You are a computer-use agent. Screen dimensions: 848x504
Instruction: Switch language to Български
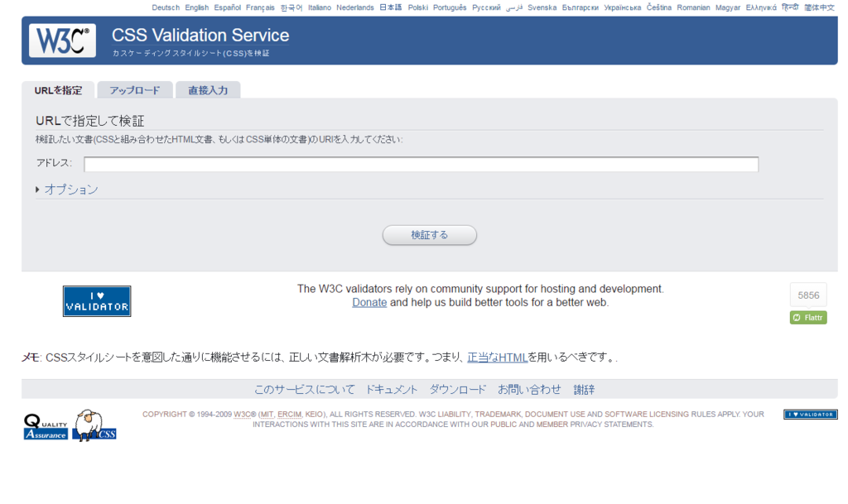point(580,7)
